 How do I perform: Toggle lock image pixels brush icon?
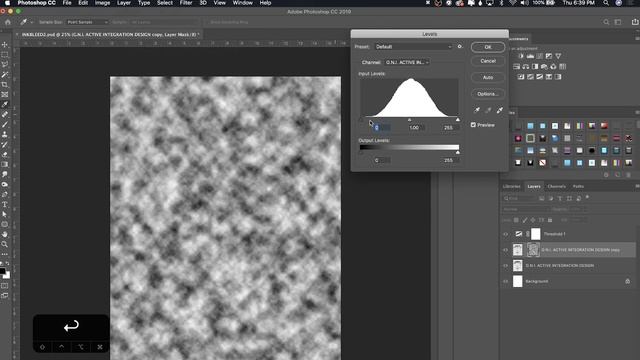point(525,220)
